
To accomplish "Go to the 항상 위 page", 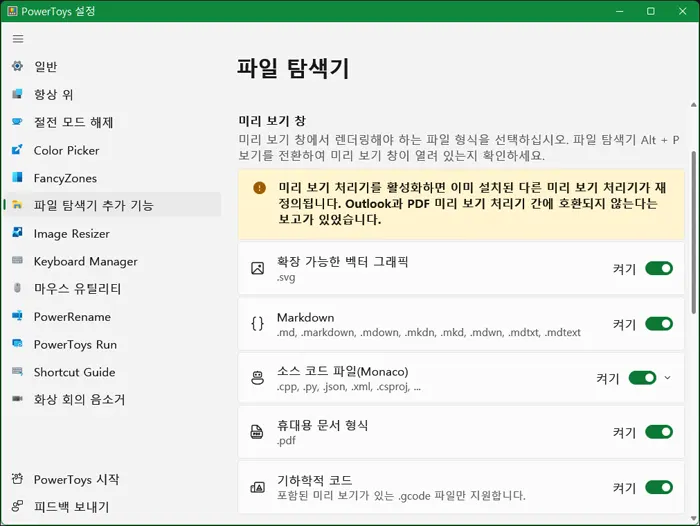I will coord(112,94).
